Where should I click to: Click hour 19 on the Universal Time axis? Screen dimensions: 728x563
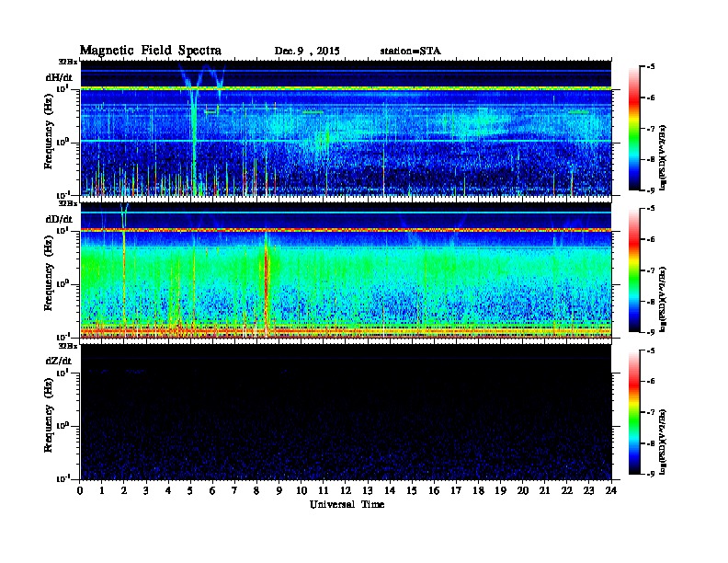[x=500, y=490]
